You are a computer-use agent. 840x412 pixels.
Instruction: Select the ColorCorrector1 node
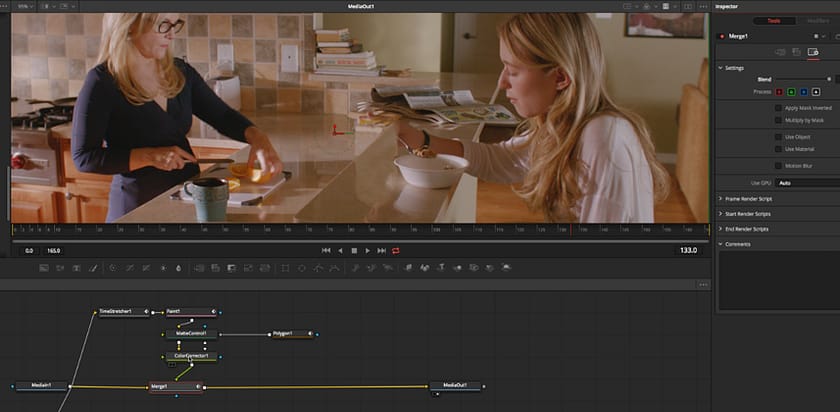point(191,356)
